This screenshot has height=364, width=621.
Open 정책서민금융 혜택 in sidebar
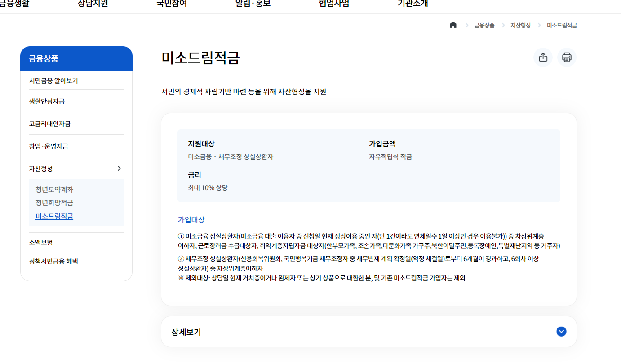tap(53, 261)
